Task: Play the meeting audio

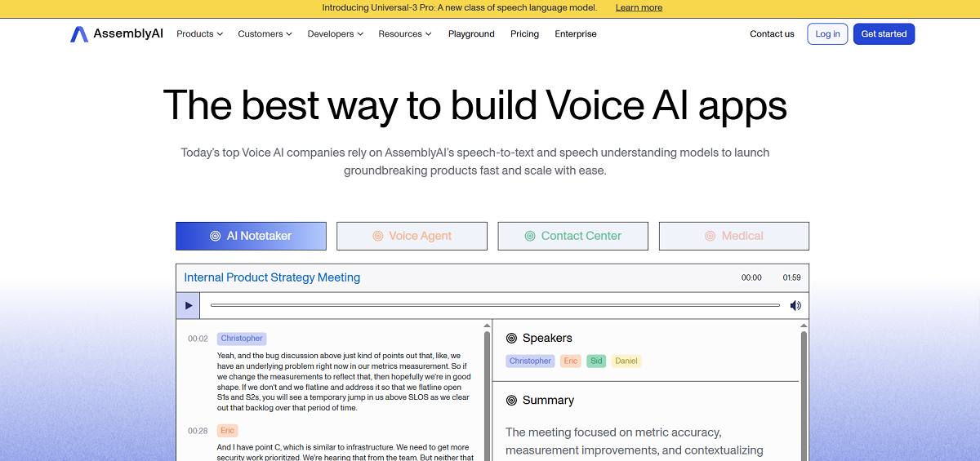Action: coord(189,306)
